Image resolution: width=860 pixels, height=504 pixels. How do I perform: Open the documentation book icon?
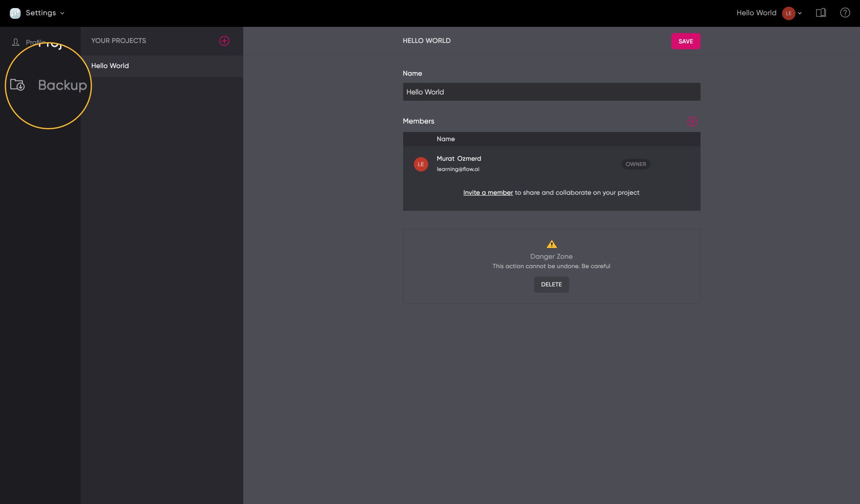(x=821, y=13)
